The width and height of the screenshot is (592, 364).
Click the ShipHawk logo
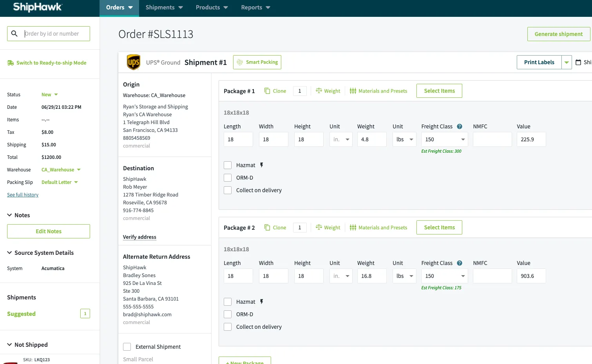click(x=37, y=7)
